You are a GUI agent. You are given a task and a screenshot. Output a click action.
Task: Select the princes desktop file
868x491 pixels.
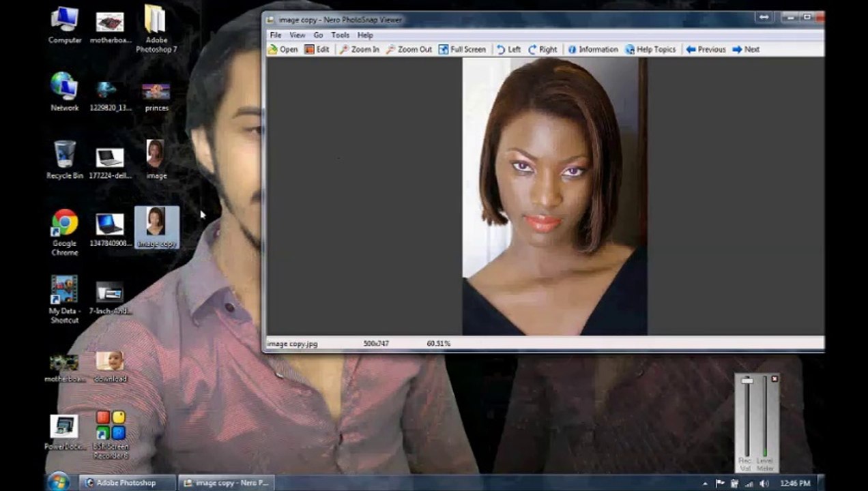click(156, 96)
